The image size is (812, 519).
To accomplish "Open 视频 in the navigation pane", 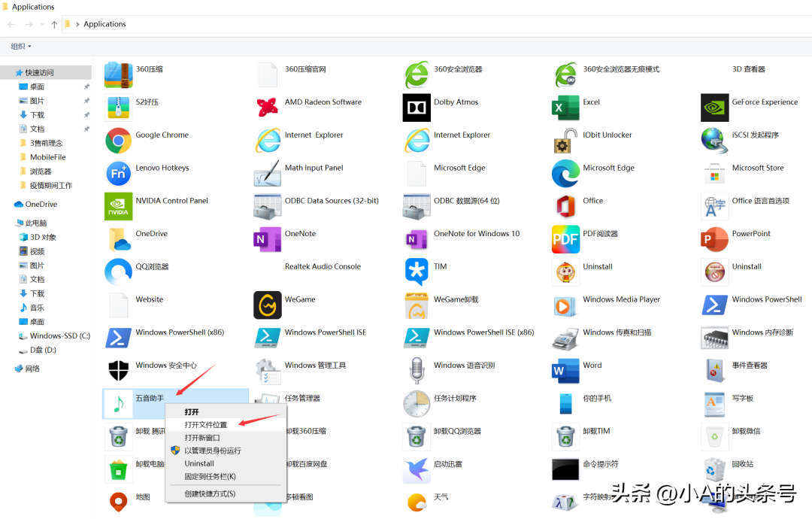I will pyautogui.click(x=37, y=251).
